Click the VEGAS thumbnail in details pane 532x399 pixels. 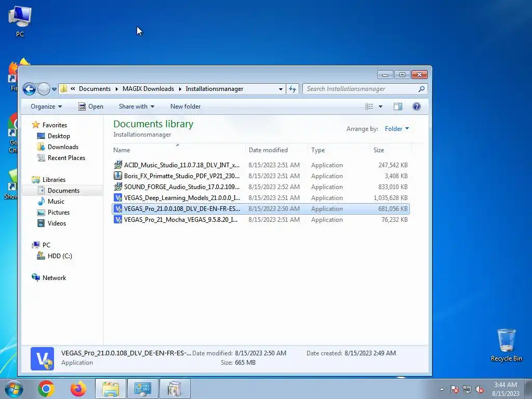pyautogui.click(x=43, y=358)
